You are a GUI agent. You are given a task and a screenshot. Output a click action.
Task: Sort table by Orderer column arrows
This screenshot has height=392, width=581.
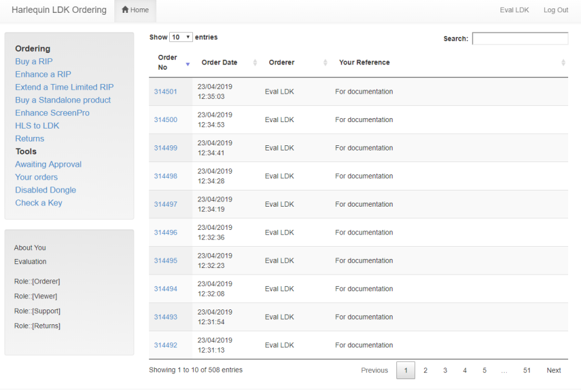point(325,63)
